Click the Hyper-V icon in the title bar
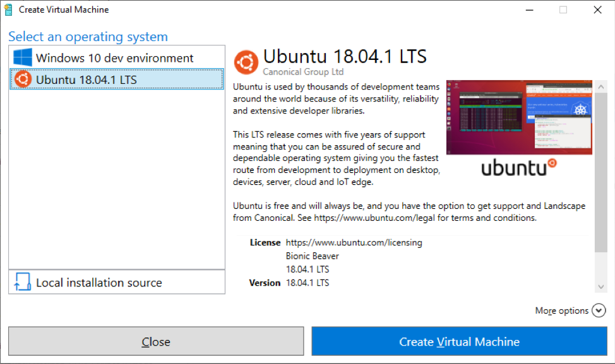The image size is (615, 364). pyautogui.click(x=9, y=9)
